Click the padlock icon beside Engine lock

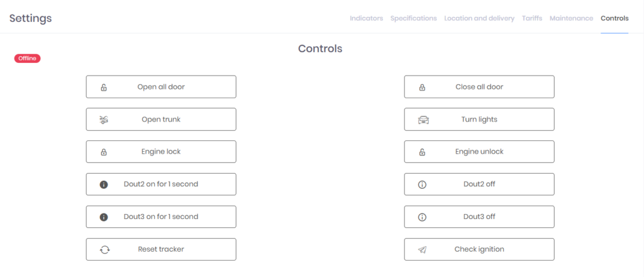tap(104, 152)
